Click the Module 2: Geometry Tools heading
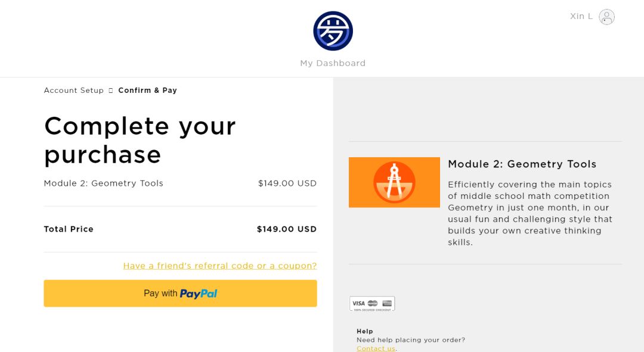 point(522,164)
